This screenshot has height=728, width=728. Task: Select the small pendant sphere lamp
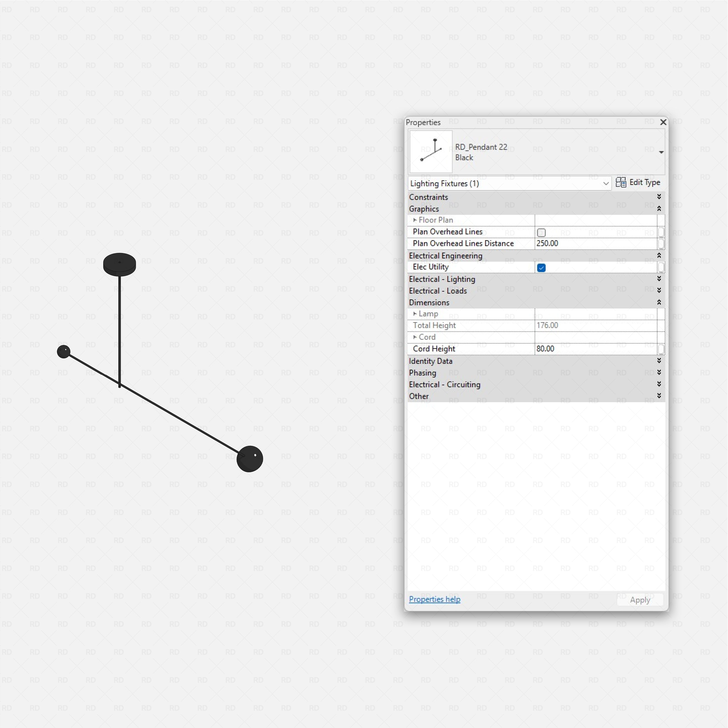(x=64, y=351)
